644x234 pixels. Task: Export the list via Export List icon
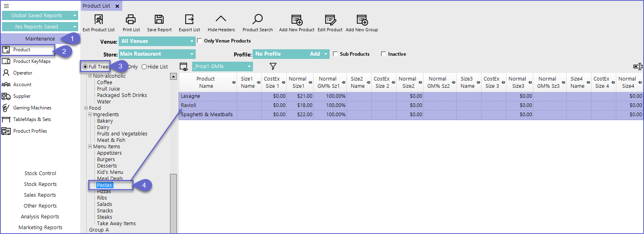[189, 19]
